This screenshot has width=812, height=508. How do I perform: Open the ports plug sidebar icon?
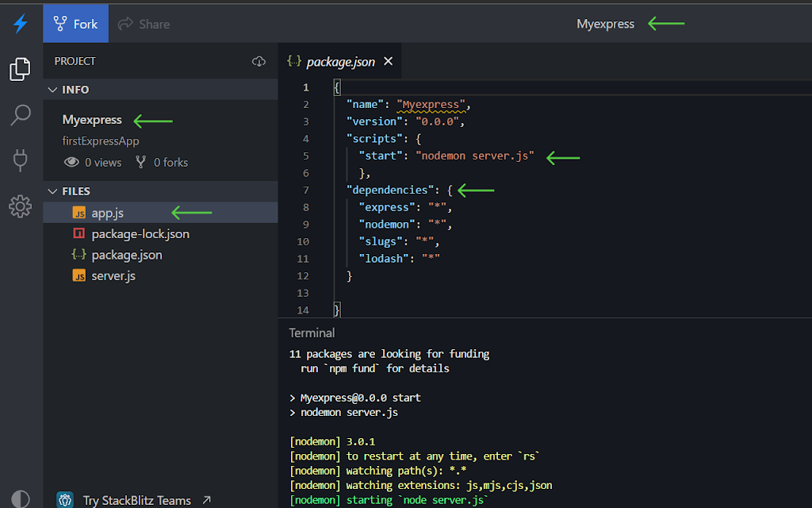pyautogui.click(x=20, y=160)
